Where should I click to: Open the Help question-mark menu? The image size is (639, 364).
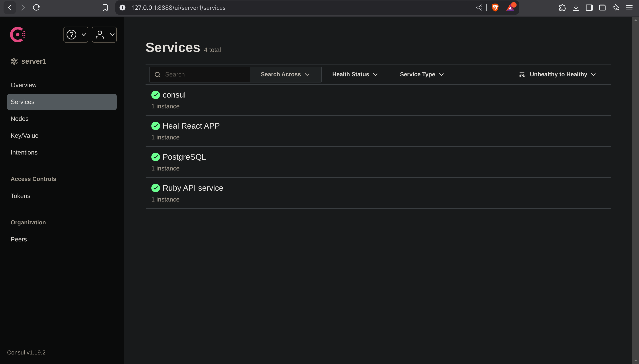pyautogui.click(x=76, y=35)
